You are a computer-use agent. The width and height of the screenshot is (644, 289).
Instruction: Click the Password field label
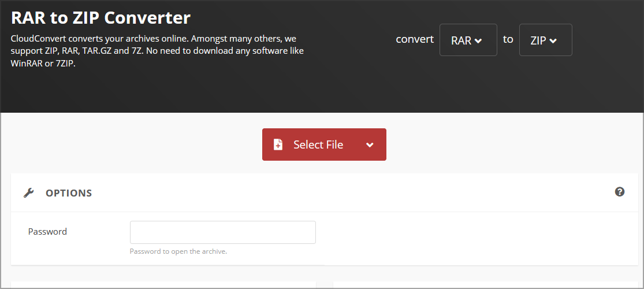coord(47,232)
